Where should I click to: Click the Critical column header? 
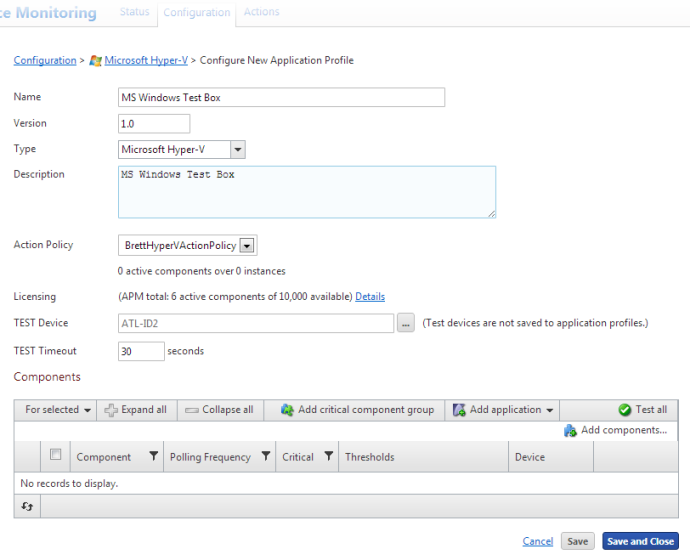point(298,457)
